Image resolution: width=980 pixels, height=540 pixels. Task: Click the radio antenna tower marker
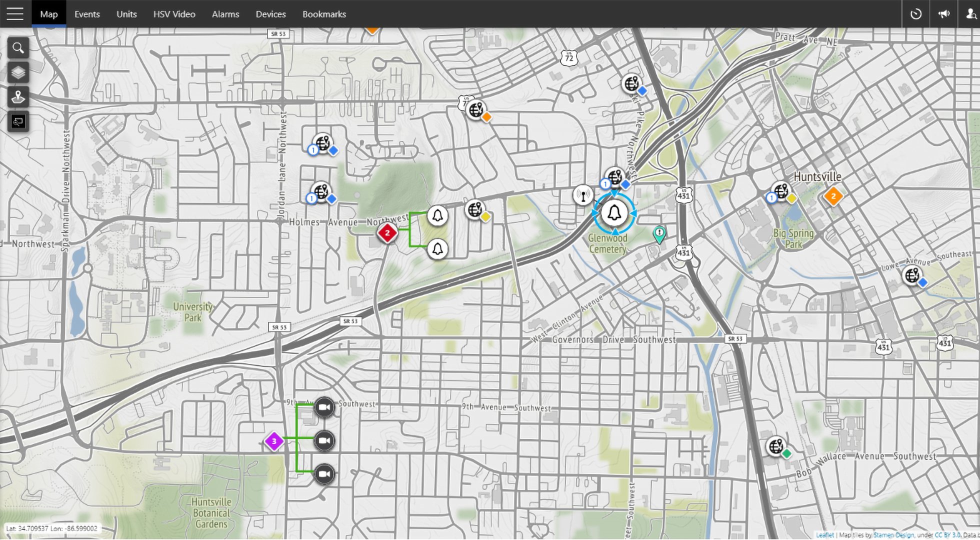point(583,195)
